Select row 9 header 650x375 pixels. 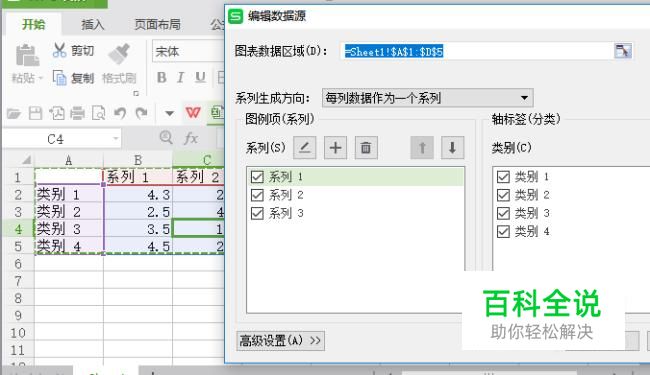pos(18,315)
